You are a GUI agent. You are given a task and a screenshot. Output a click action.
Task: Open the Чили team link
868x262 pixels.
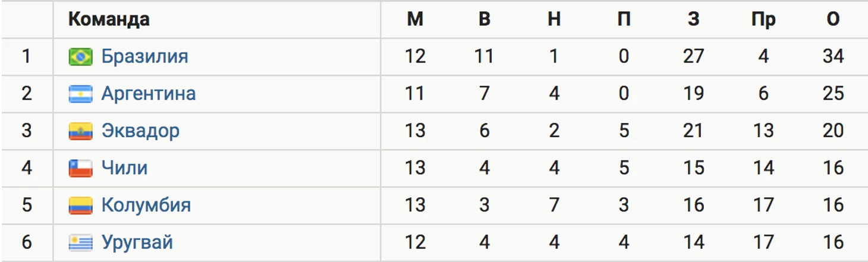[x=124, y=168]
